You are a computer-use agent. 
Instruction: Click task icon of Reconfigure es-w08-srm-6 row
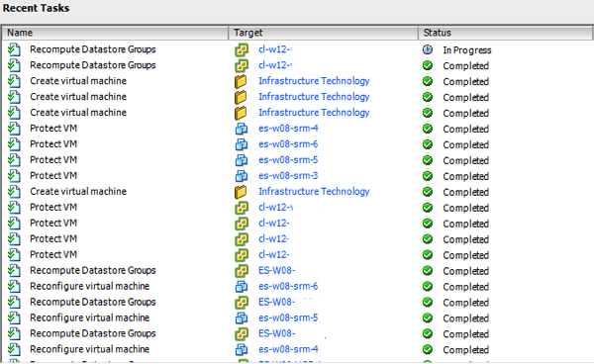pos(15,287)
